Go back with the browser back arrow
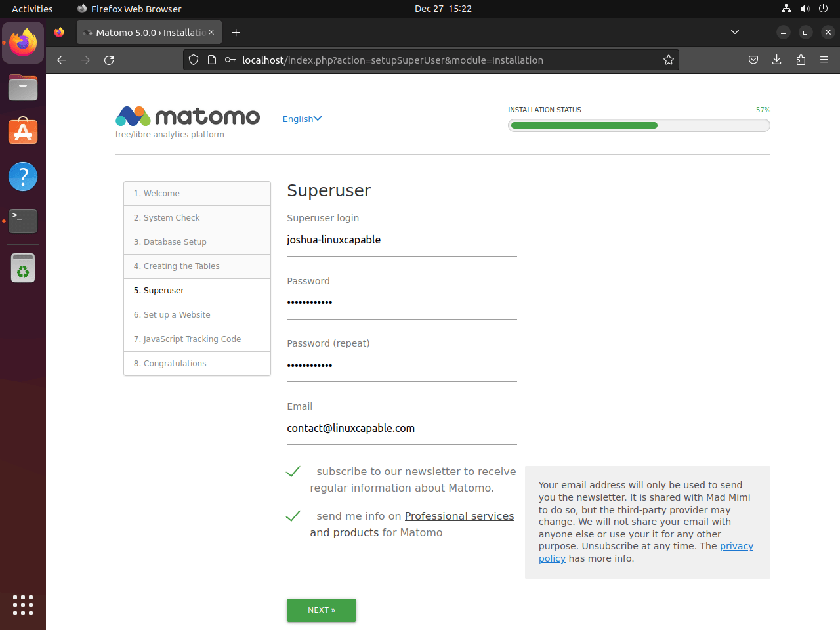This screenshot has height=630, width=840. click(x=62, y=60)
